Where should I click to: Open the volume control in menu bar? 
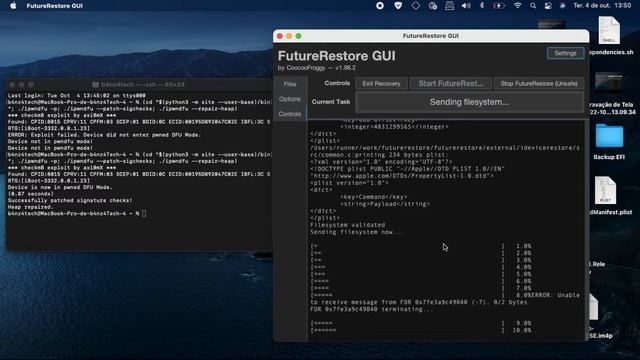466,6
